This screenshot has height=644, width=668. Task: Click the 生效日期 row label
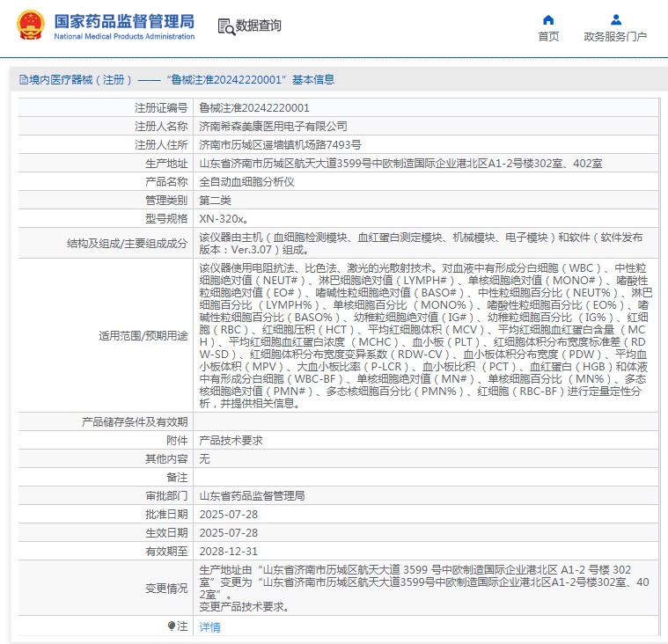[x=166, y=533]
